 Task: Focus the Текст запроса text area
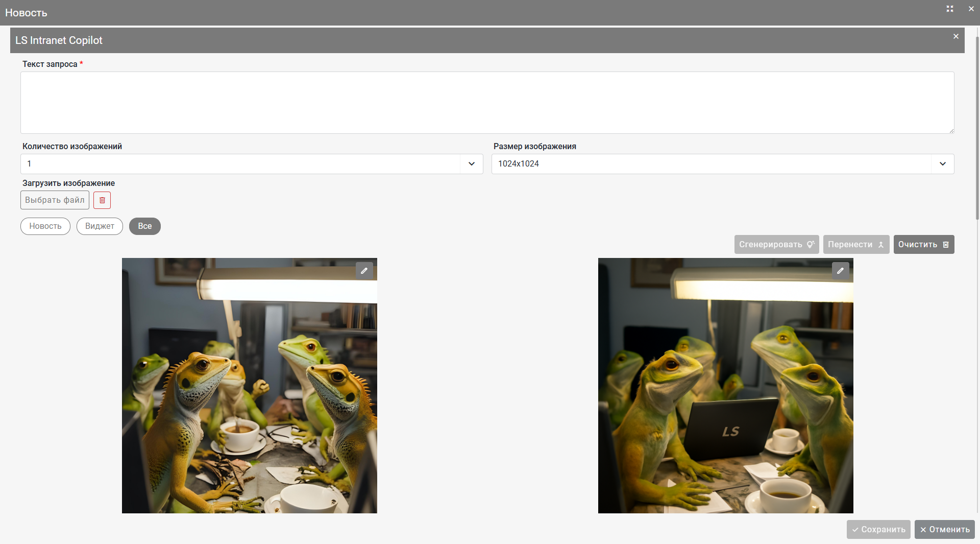point(487,103)
